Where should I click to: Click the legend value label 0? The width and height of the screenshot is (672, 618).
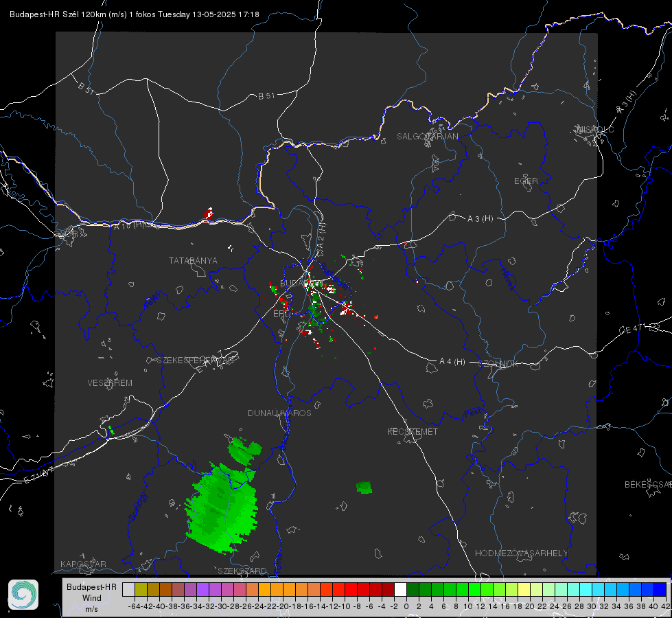click(406, 606)
